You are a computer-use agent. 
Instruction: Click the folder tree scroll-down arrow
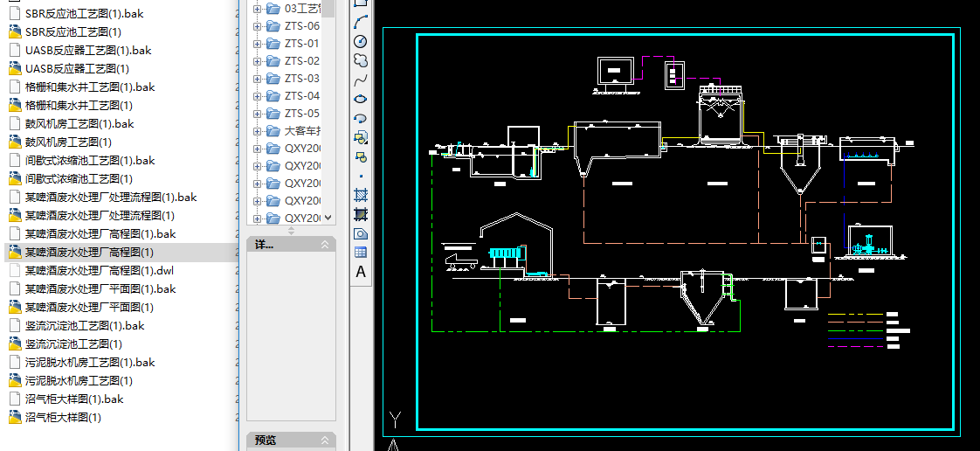328,217
